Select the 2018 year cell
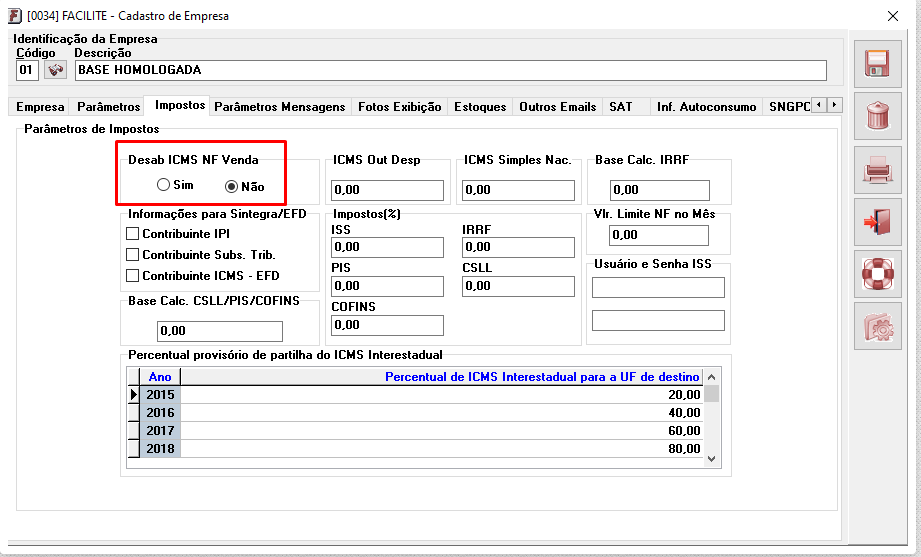Viewport: 921px width, 557px height. (160, 449)
